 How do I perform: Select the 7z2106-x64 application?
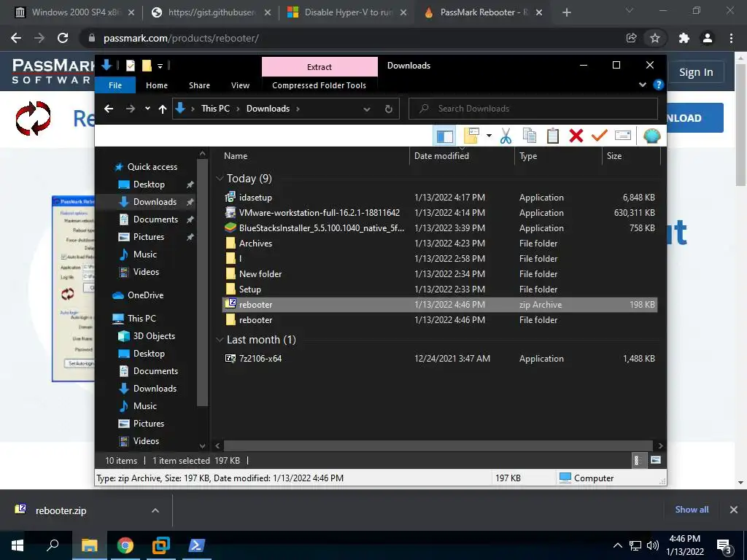[x=439, y=359]
